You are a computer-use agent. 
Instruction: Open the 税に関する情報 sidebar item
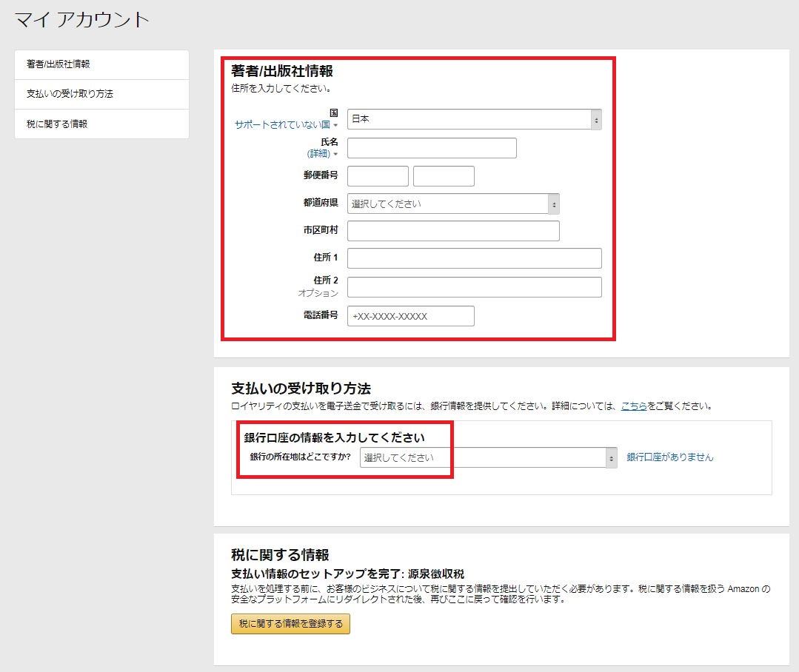pyautogui.click(x=101, y=124)
